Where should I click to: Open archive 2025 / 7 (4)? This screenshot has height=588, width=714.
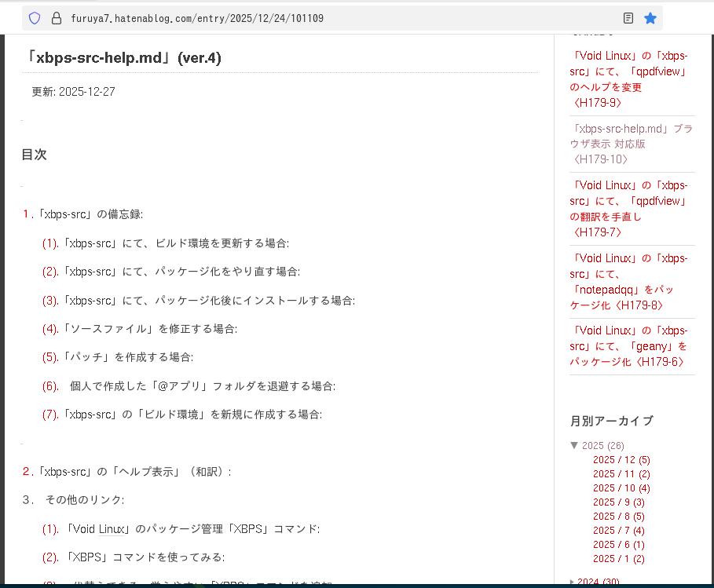coord(619,530)
